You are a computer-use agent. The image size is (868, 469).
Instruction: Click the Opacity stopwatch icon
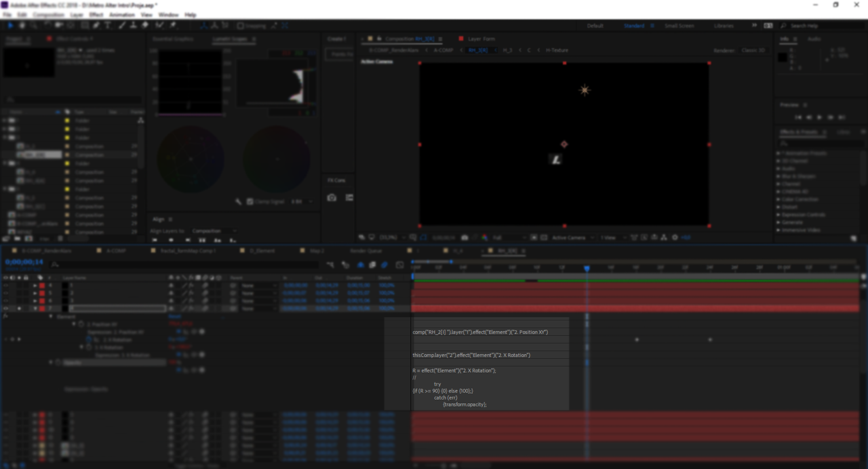(57, 363)
